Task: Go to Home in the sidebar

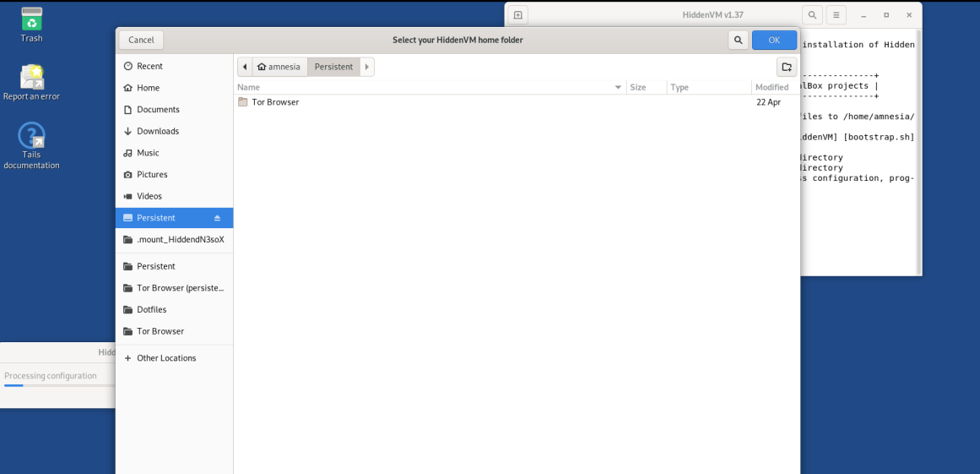Action: (175, 88)
